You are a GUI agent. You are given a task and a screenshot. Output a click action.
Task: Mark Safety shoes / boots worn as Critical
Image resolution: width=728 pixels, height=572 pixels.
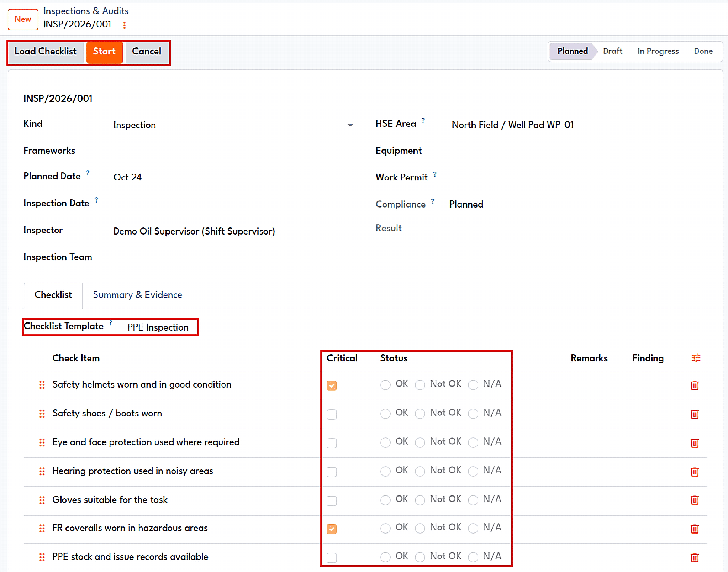[332, 414]
